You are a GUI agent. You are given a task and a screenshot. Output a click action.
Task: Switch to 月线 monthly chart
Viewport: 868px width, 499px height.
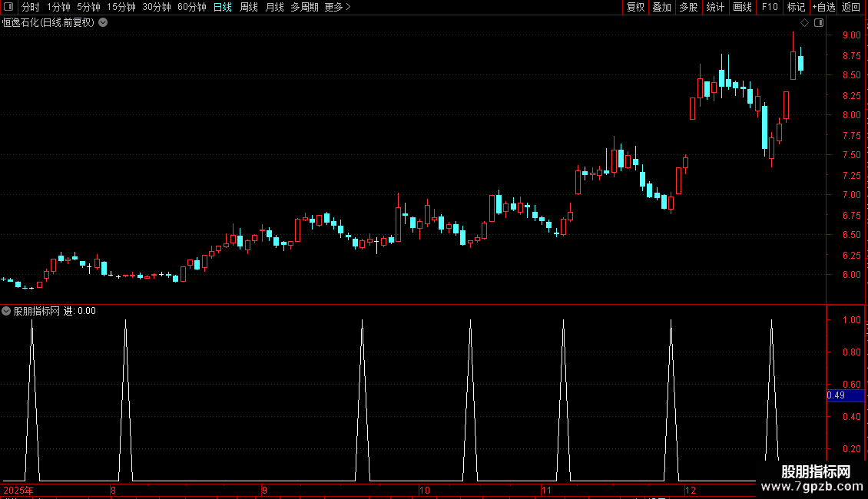coord(274,7)
